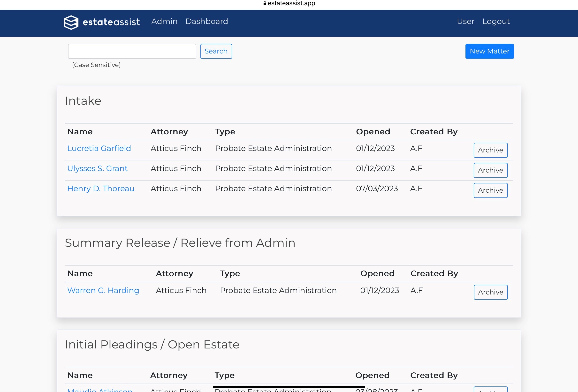
Task: Archive the Ulysses S. Grant matter
Action: coord(490,170)
